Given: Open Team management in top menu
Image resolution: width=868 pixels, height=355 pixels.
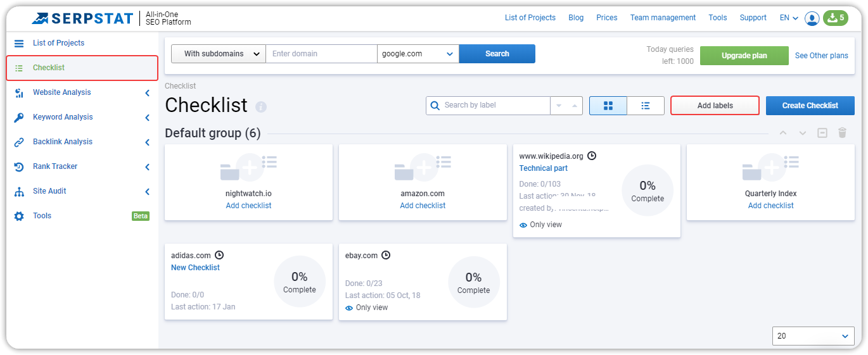Looking at the screenshot, I should coord(663,18).
